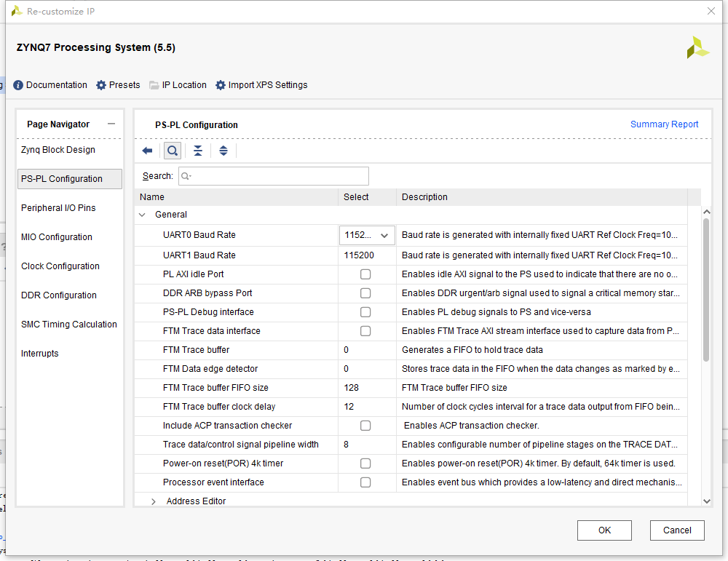Click pipeline width value 8

346,445
